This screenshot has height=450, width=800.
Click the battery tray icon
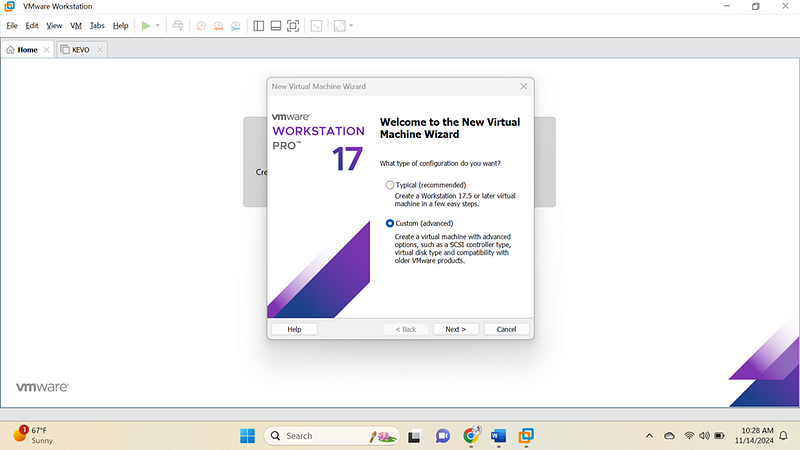pos(719,436)
